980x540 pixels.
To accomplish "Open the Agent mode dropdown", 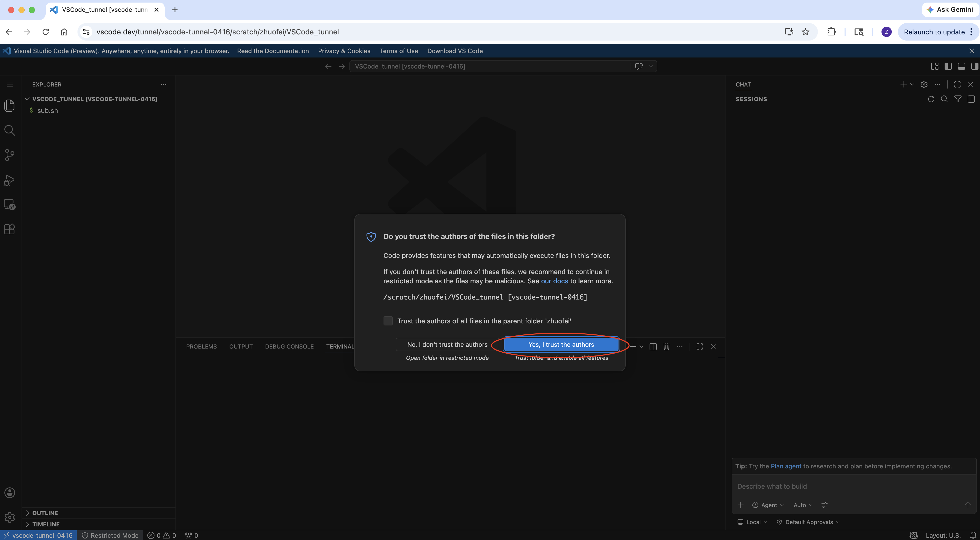I will (768, 505).
